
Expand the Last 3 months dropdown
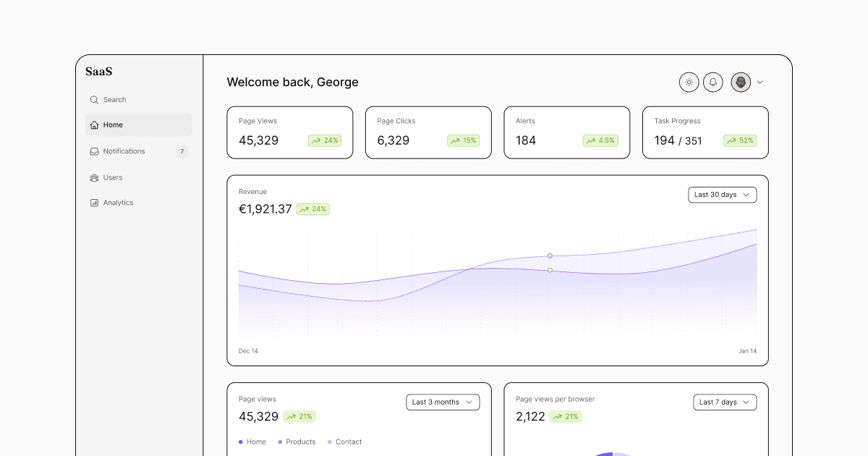(443, 402)
